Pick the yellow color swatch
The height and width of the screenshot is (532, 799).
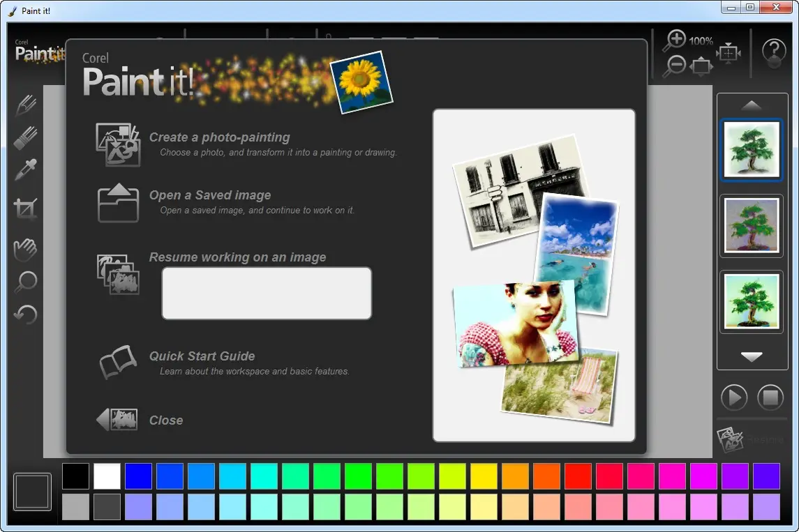point(484,476)
